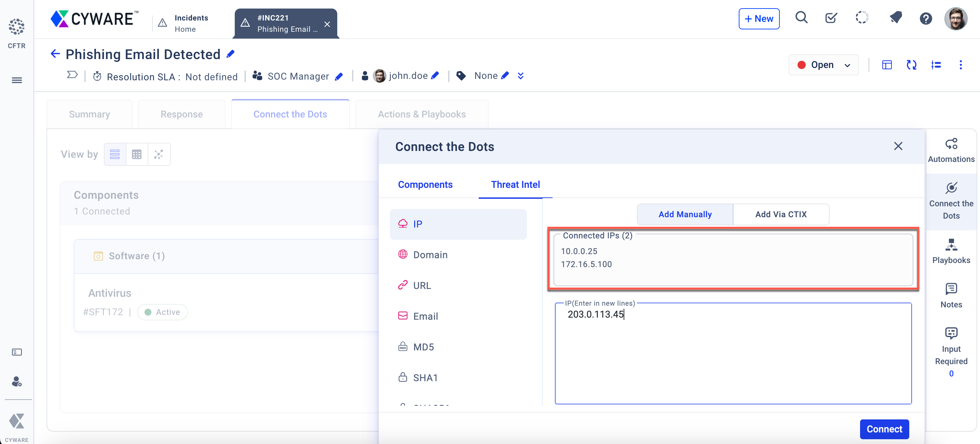980x444 pixels.
Task: Open Automations in right sidebar
Action: tap(951, 151)
